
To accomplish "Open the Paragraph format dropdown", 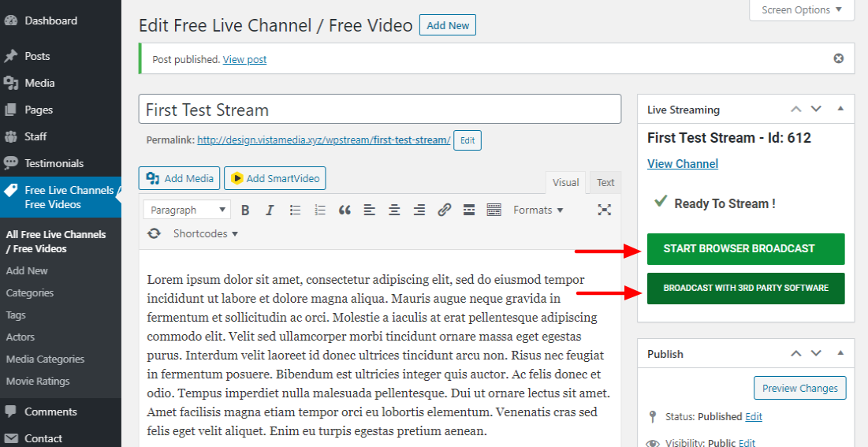I will tap(188, 210).
